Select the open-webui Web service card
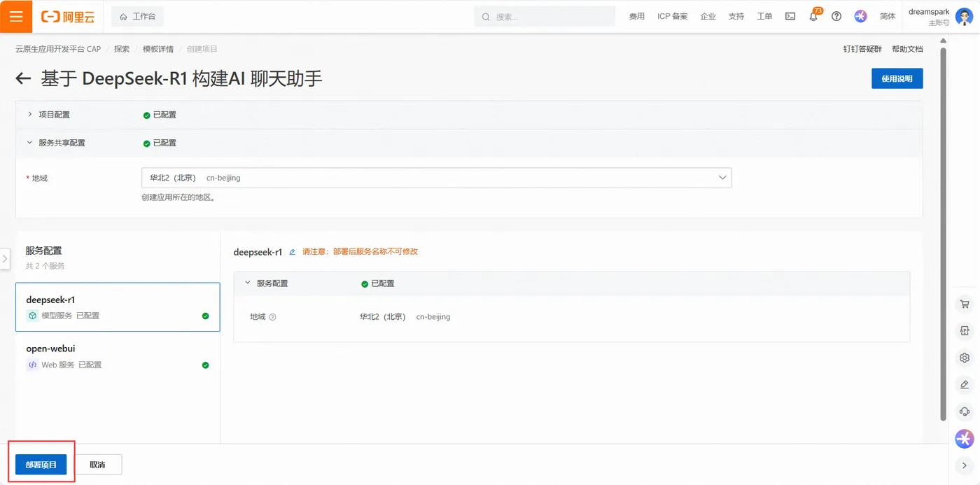Image resolution: width=980 pixels, height=485 pixels. (118, 356)
